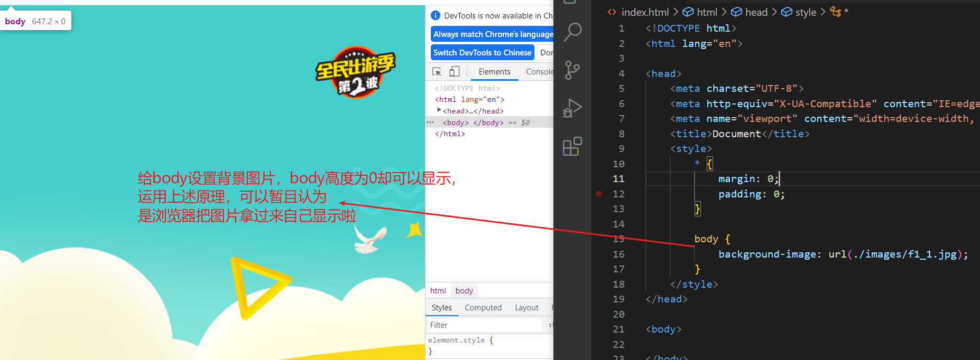Click the Filter styles input field
Viewport: 980px width, 360px height.
[484, 325]
